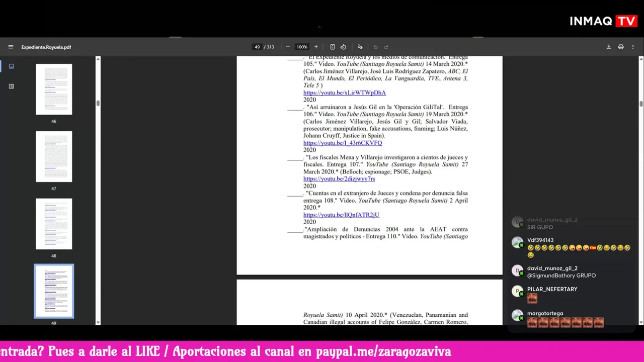Click the margotortega username in chat
This screenshot has width=644, height=362.
[x=545, y=313]
